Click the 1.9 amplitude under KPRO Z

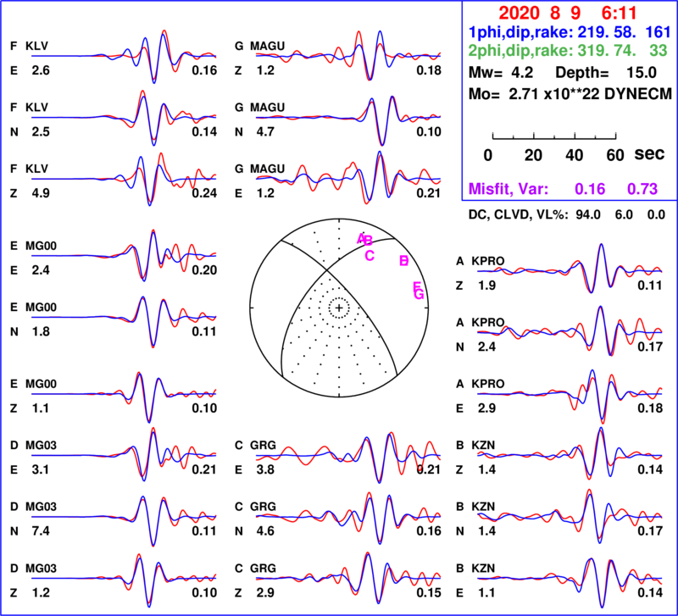coord(486,286)
